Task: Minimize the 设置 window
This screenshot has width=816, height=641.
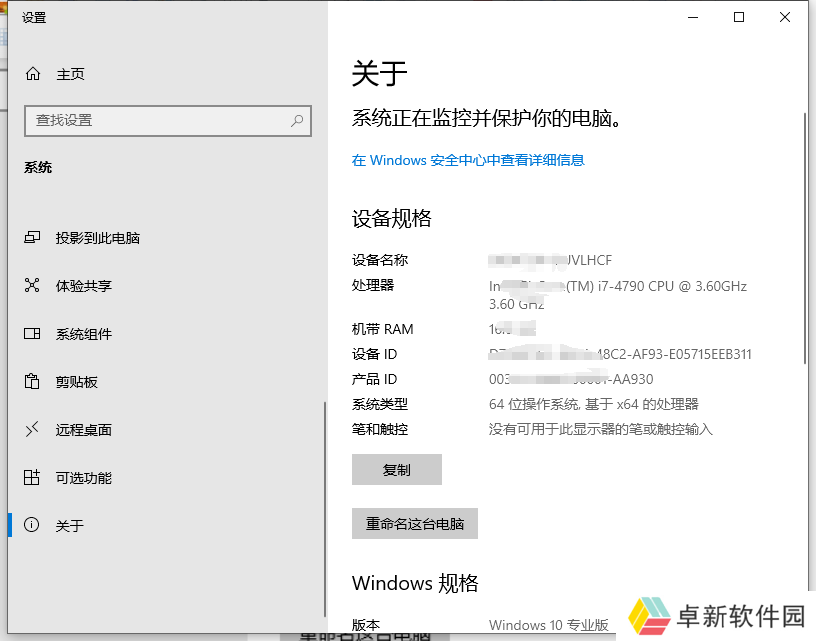Action: [693, 17]
